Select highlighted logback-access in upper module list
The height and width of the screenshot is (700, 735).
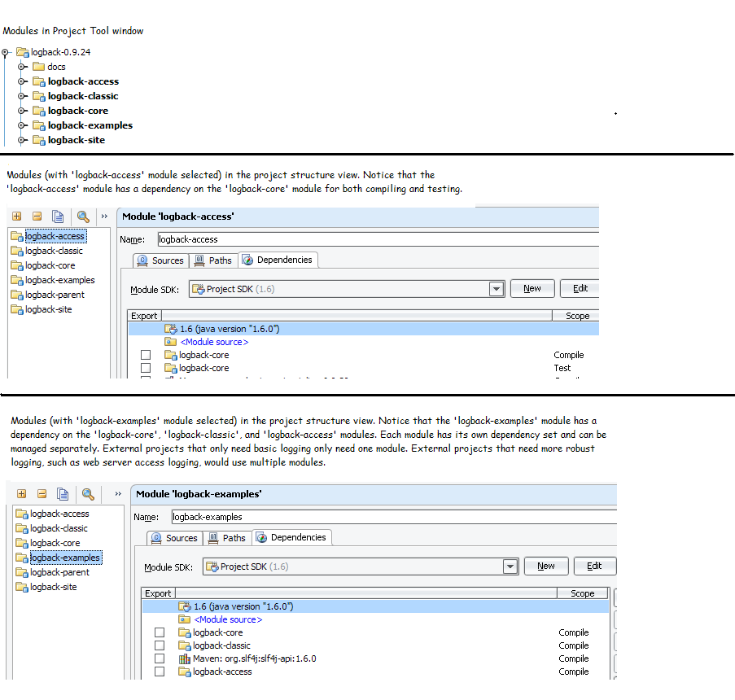(x=55, y=236)
